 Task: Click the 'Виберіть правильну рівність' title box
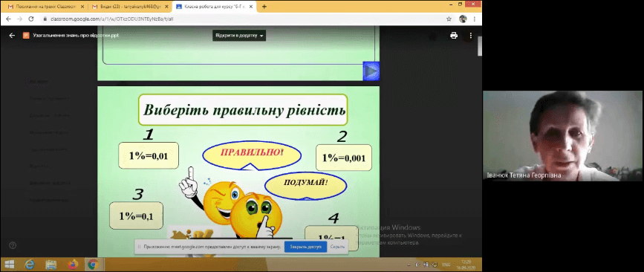coord(243,110)
